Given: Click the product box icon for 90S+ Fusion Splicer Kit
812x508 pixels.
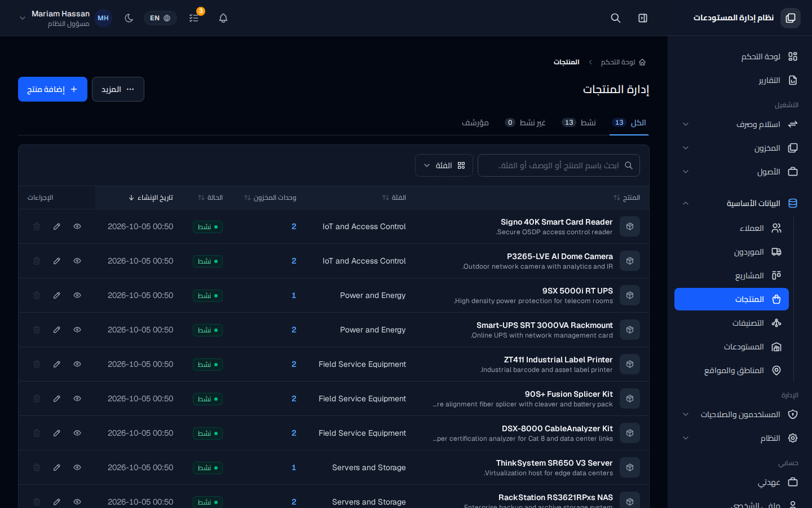Looking at the screenshot, I should [x=630, y=398].
